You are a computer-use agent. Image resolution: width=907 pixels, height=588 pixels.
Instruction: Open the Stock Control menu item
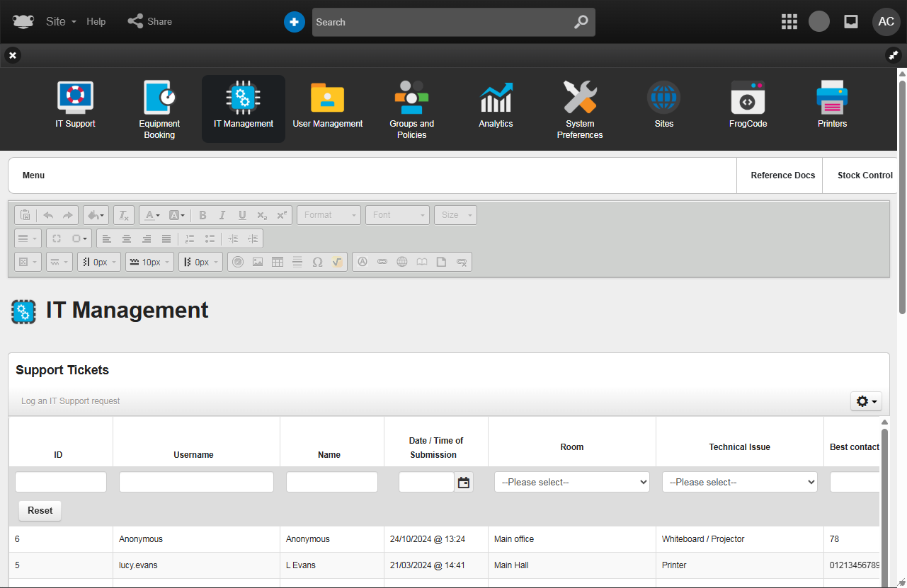pos(865,175)
